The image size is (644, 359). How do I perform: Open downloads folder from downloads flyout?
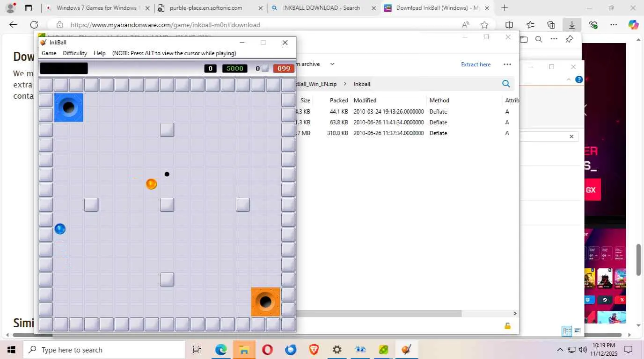click(524, 39)
